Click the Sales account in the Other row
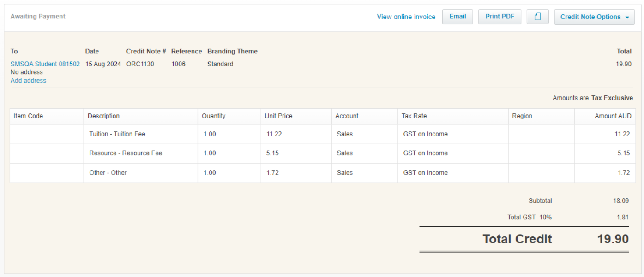This screenshot has width=644, height=277. tap(344, 173)
